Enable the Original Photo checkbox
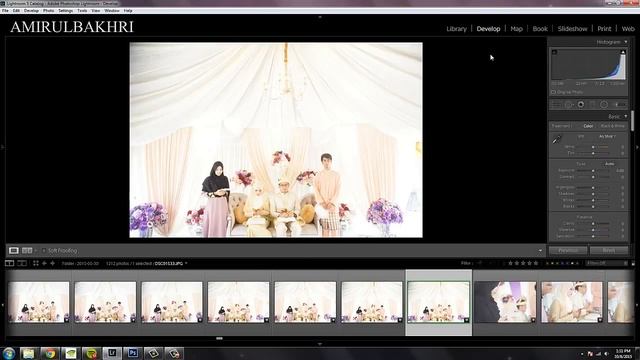Image resolution: width=640 pixels, height=360 pixels. click(x=553, y=92)
